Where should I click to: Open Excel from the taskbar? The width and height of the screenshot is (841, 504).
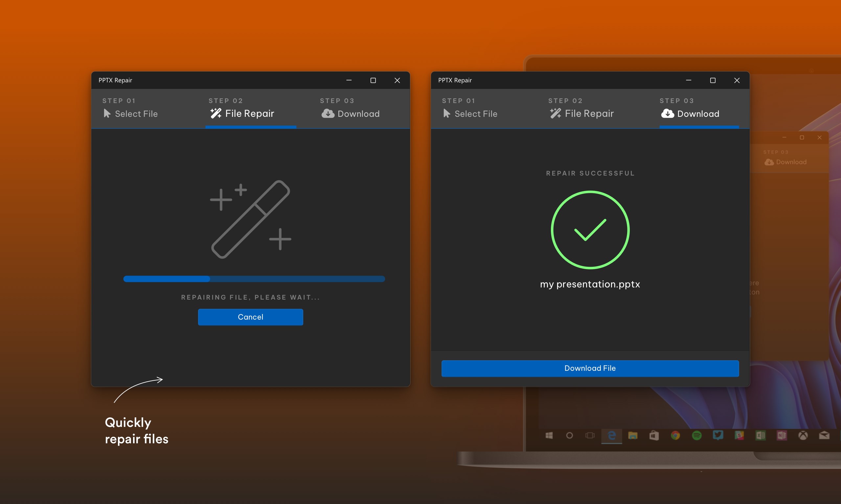[761, 435]
